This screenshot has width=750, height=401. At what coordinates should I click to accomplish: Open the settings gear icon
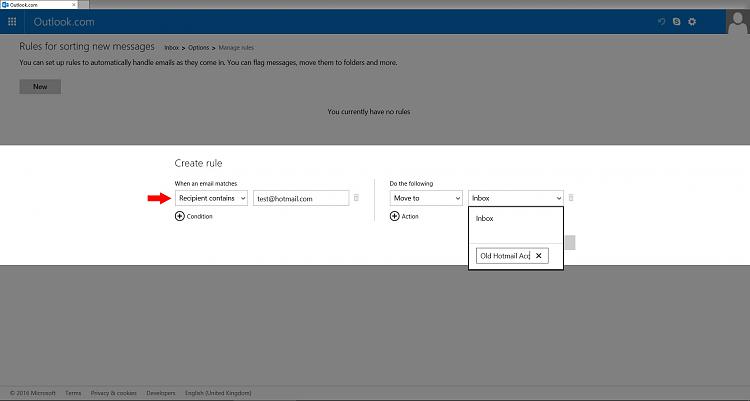[x=692, y=22]
